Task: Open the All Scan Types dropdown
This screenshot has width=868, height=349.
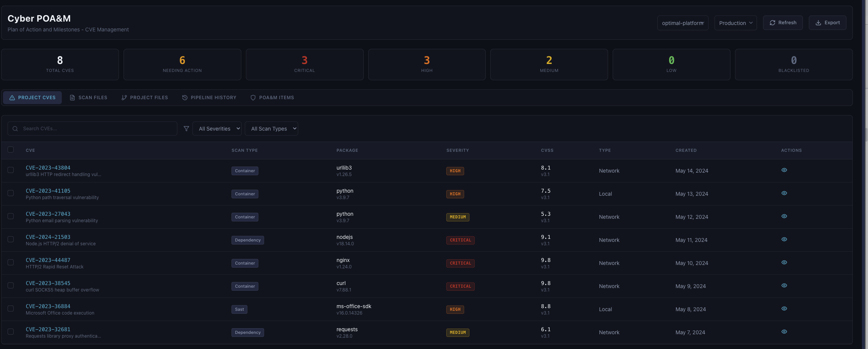Action: pyautogui.click(x=271, y=129)
